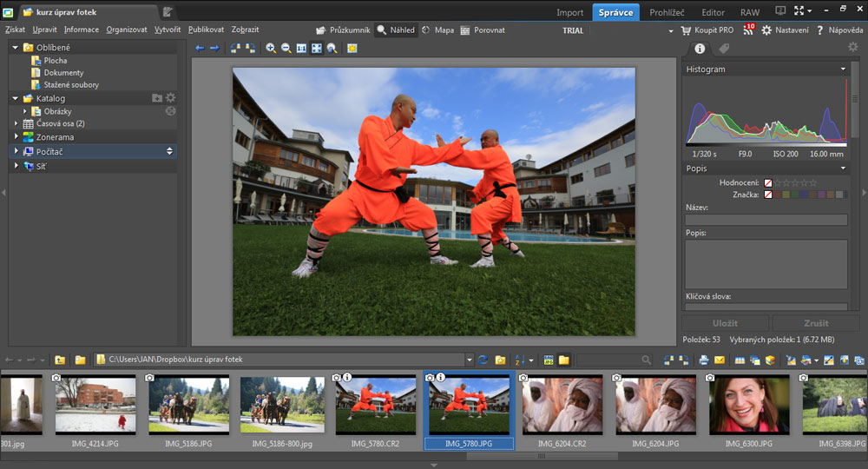This screenshot has width=868, height=469.
Task: Open the side panel gear settings
Action: (x=852, y=48)
